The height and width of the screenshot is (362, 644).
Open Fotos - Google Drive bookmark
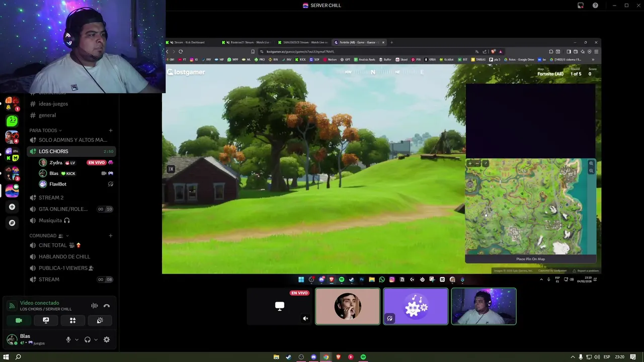tap(519, 59)
